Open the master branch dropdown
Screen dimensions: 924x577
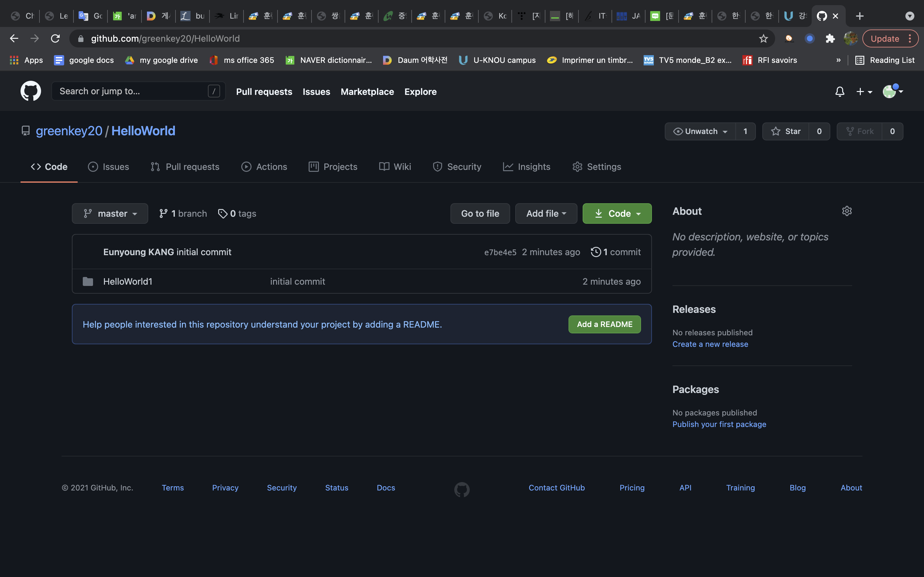(x=110, y=214)
